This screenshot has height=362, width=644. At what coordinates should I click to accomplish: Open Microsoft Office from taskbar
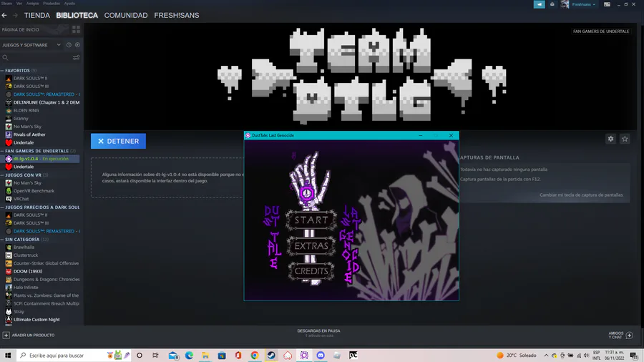[238, 356]
